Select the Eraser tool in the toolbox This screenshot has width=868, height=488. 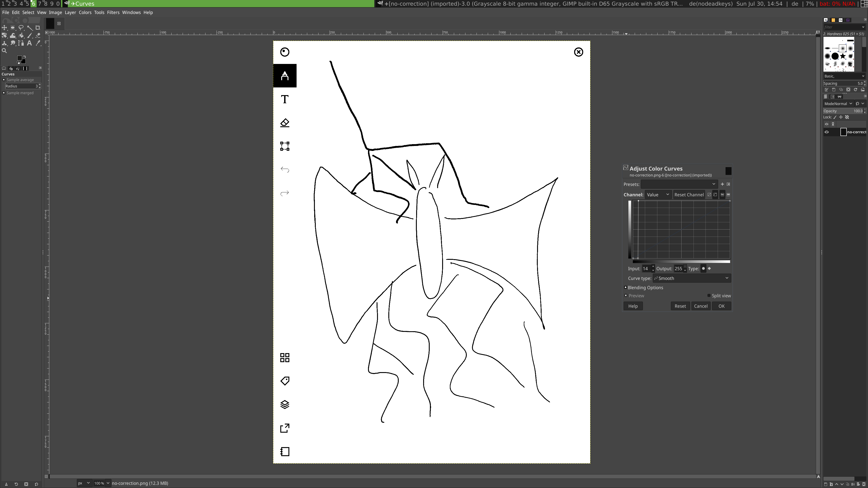click(x=38, y=35)
